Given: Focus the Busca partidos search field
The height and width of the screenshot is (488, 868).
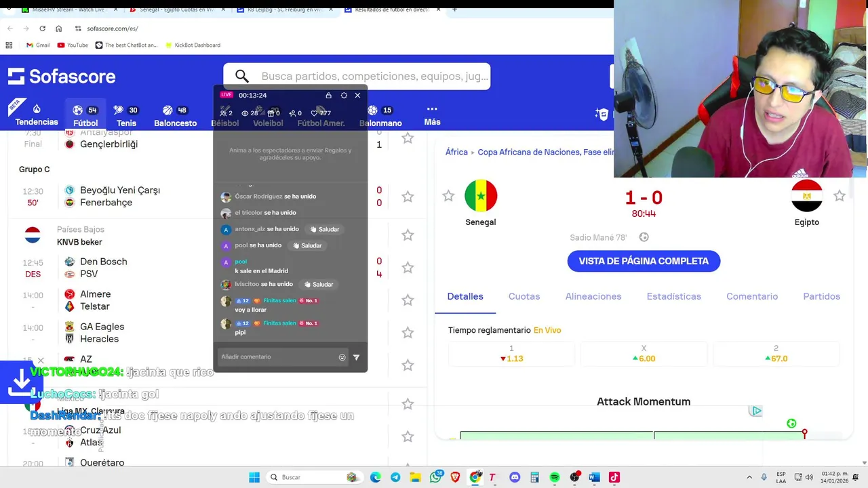Looking at the screenshot, I should pyautogui.click(x=357, y=76).
